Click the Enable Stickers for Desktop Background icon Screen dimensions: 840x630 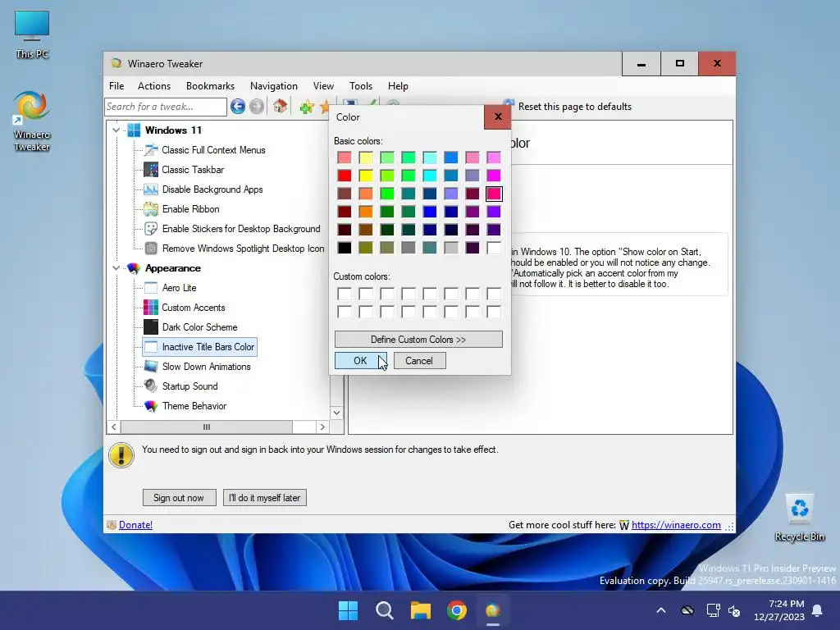coord(151,229)
